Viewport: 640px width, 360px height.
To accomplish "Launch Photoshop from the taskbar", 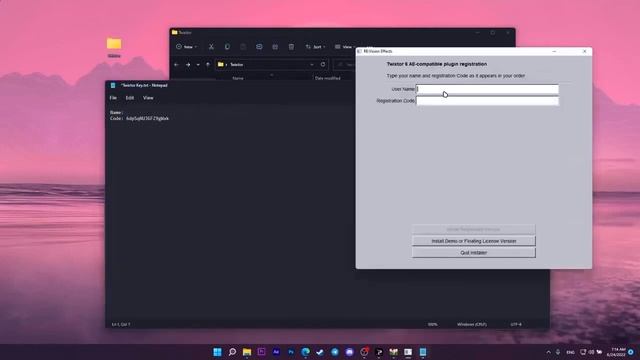I will pos(291,352).
